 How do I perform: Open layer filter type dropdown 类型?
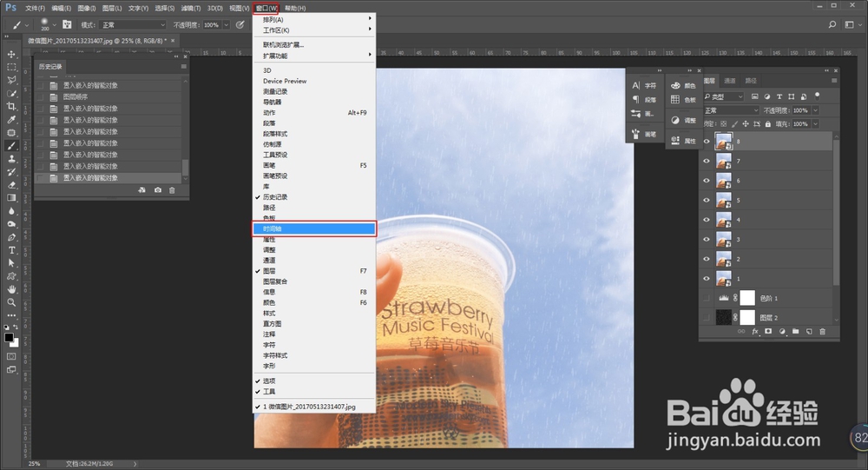point(724,96)
